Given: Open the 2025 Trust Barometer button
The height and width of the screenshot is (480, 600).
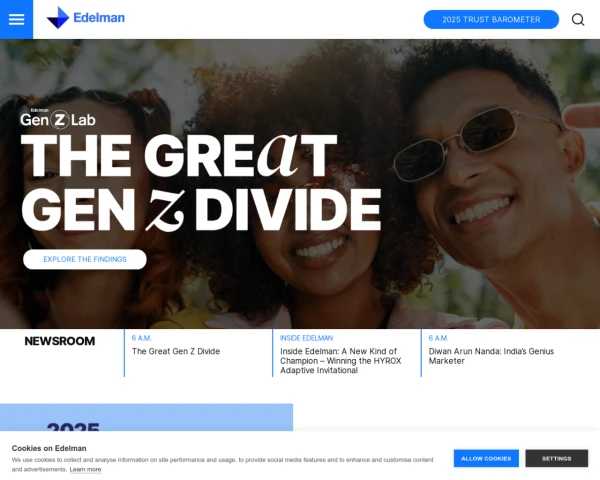Looking at the screenshot, I should point(491,20).
